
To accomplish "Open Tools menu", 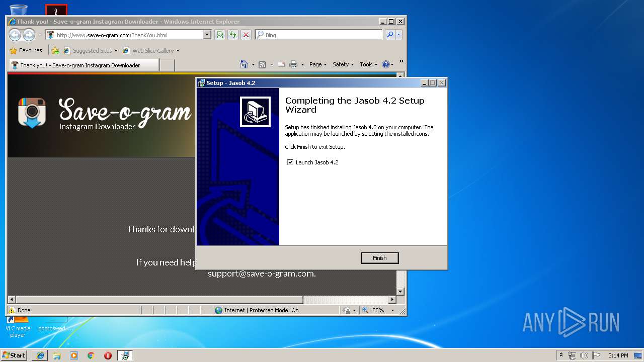I will pyautogui.click(x=368, y=64).
